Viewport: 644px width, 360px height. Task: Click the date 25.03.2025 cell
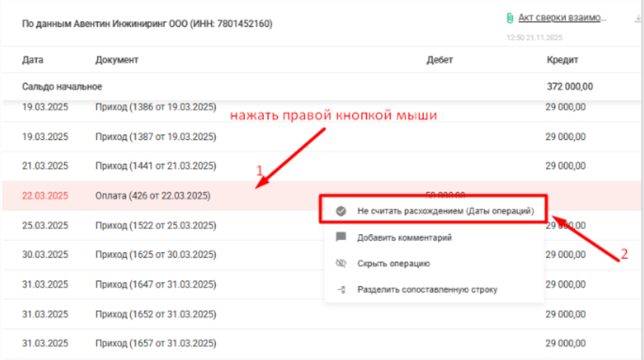click(45, 226)
